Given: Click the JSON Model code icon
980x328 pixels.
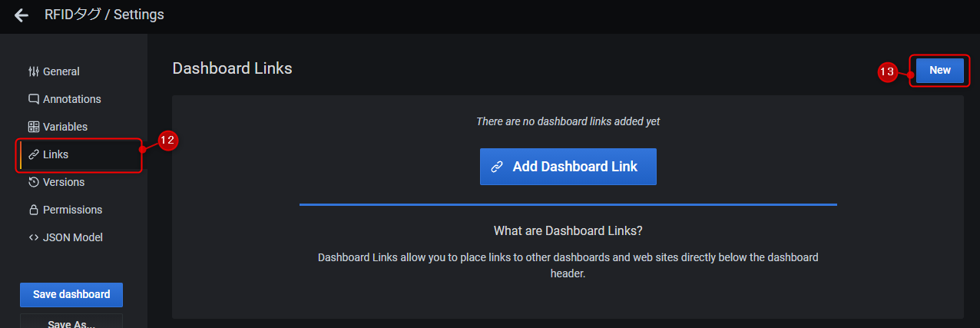Looking at the screenshot, I should pos(33,237).
